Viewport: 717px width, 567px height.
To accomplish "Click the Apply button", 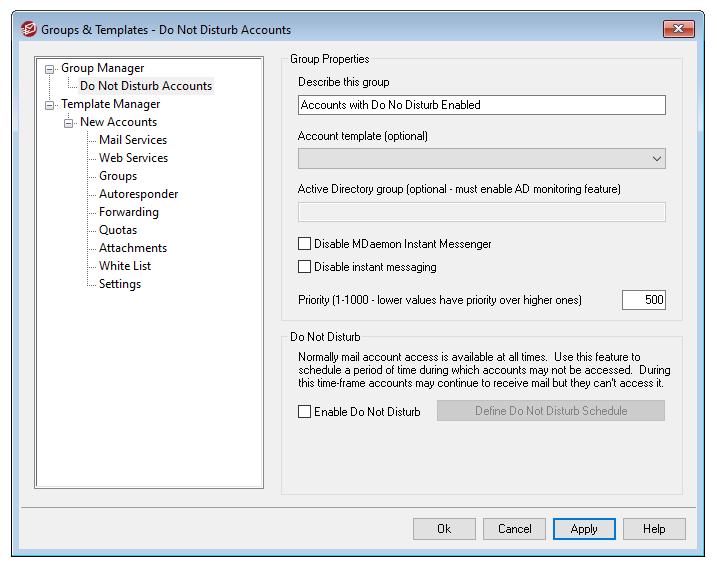I will coord(584,529).
